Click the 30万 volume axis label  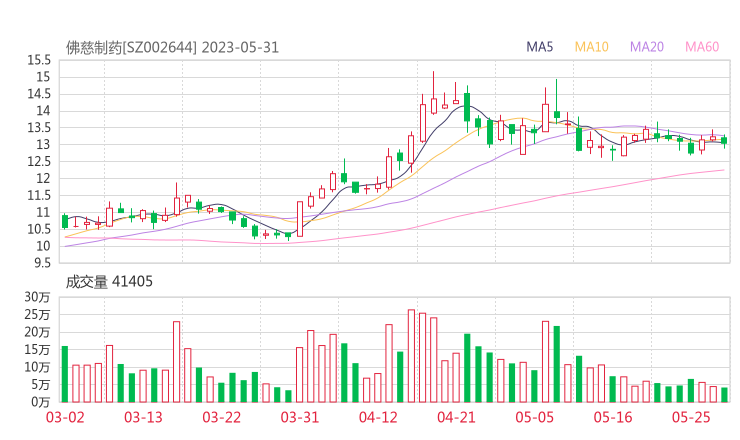[37, 297]
